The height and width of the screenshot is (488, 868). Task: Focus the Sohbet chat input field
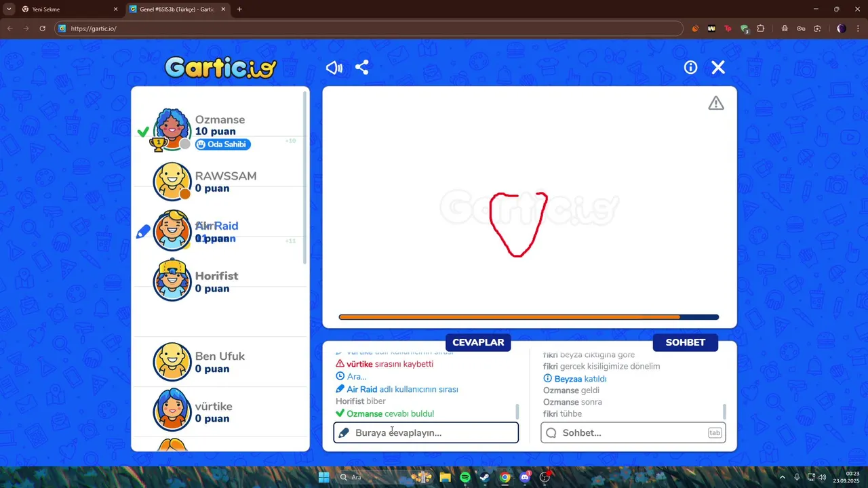tap(633, 432)
